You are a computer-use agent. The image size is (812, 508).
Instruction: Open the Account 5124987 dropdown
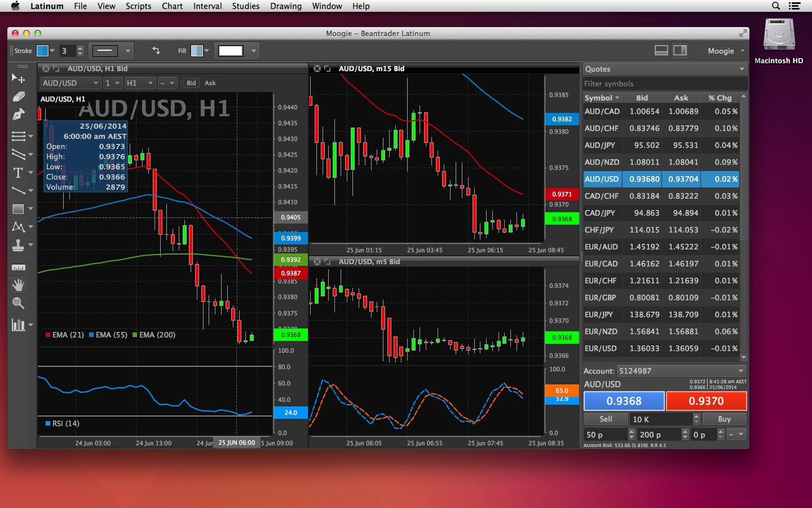pos(682,371)
